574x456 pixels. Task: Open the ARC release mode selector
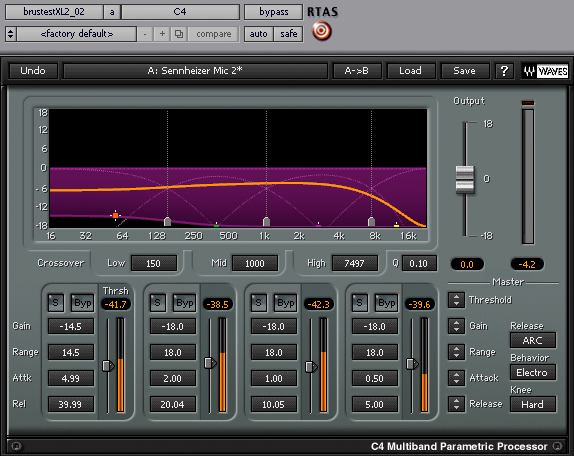533,340
